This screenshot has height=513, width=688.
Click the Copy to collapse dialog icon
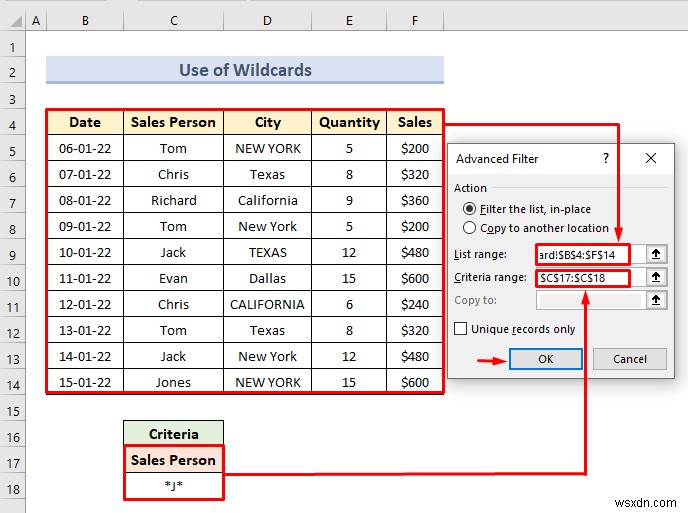pyautogui.click(x=656, y=301)
